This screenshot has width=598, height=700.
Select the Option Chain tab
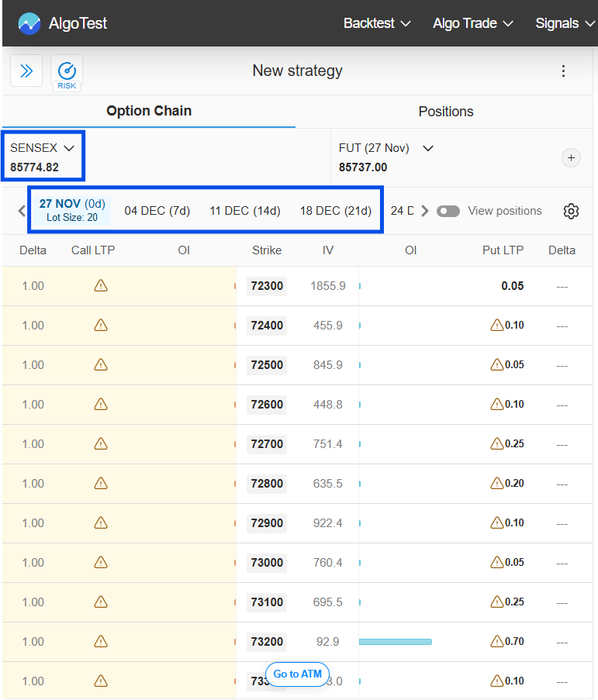pos(149,111)
